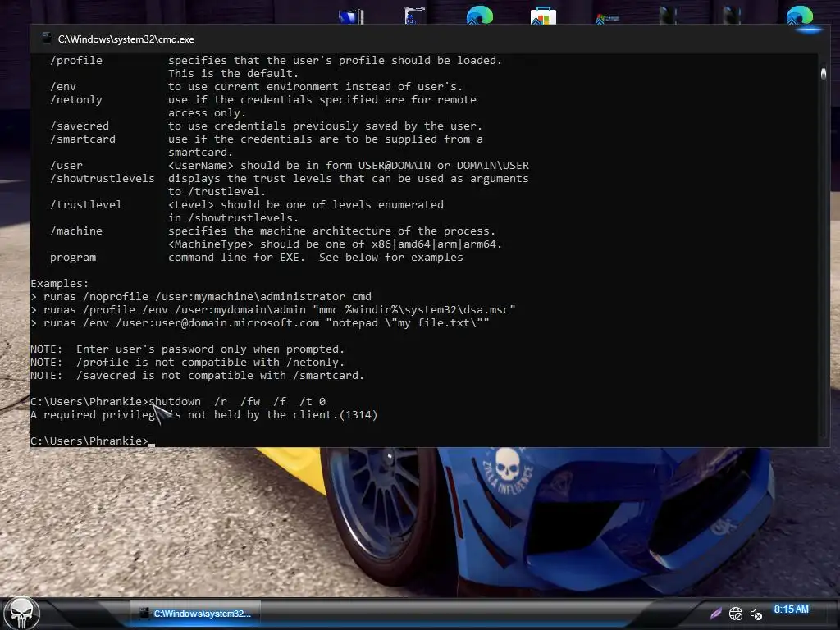
Task: Open the Microsoft Store desktop shortcut
Action: click(x=543, y=16)
